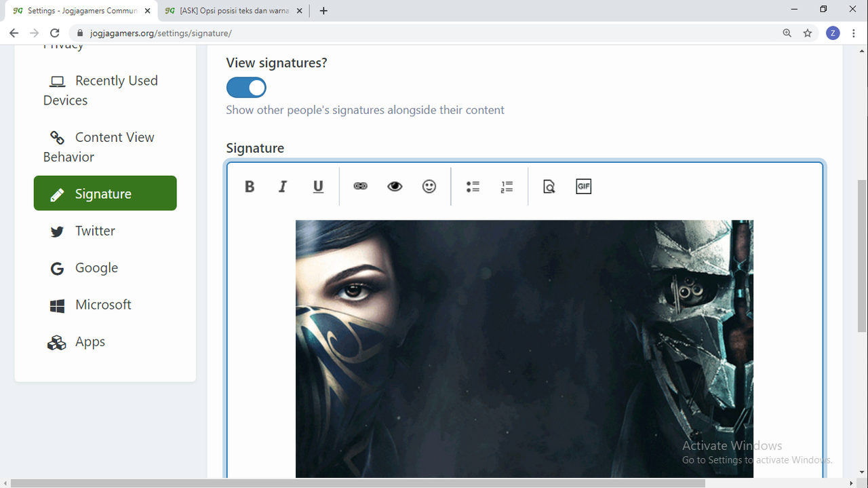Switch to the [ASK] Opsi posisi teks tab
The image size is (868, 488).
tap(233, 11)
